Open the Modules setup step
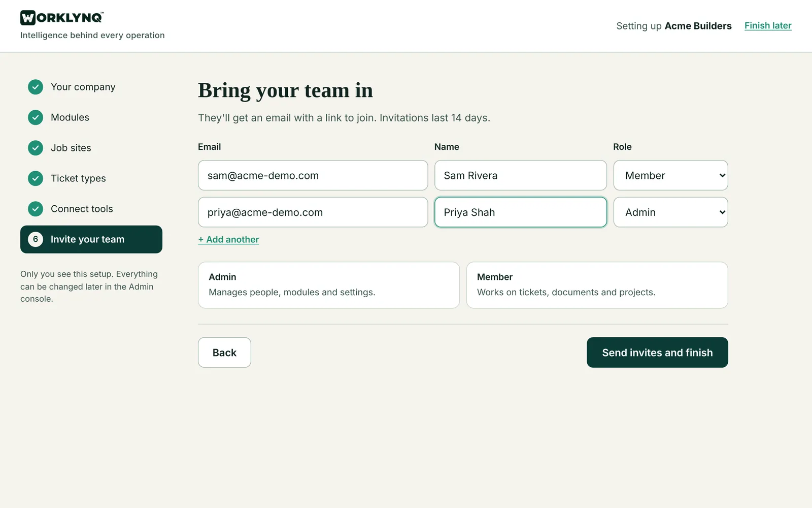Image resolution: width=812 pixels, height=508 pixels. pos(91,117)
